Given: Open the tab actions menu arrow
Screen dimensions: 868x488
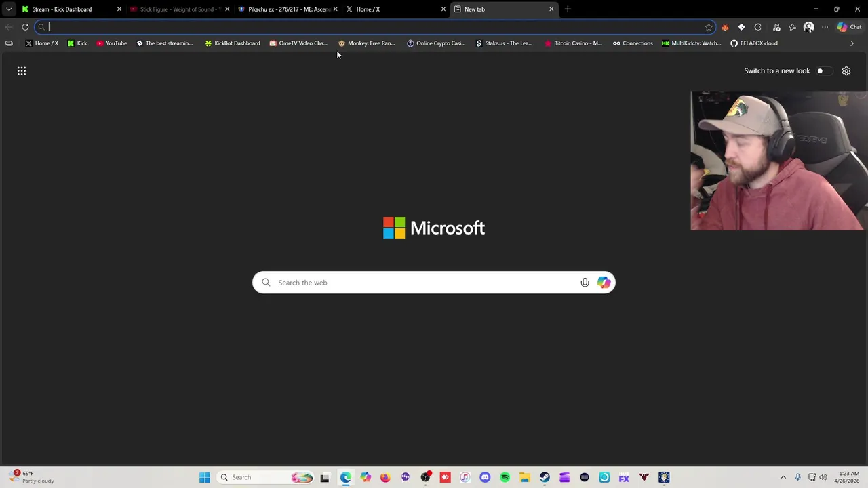Looking at the screenshot, I should click(x=9, y=9).
